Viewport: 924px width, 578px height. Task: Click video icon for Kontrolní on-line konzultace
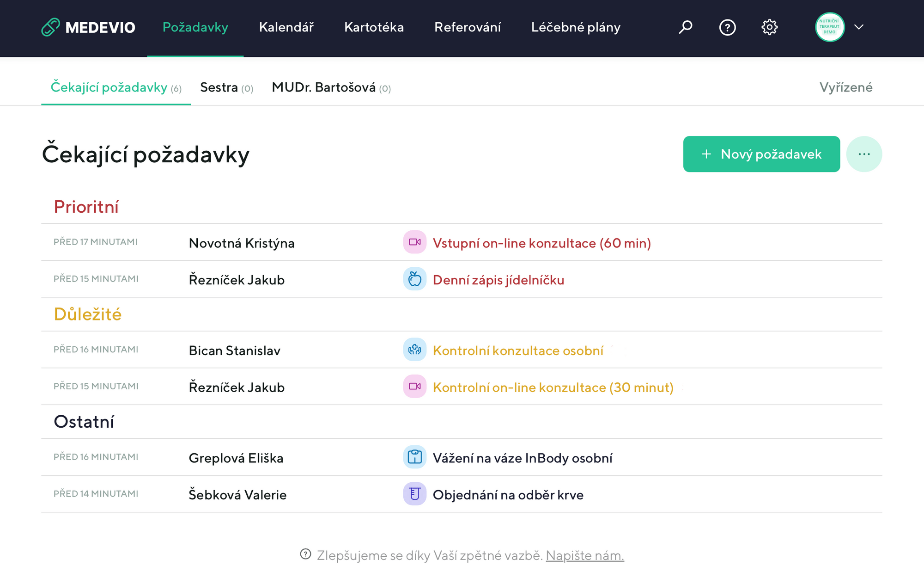414,387
